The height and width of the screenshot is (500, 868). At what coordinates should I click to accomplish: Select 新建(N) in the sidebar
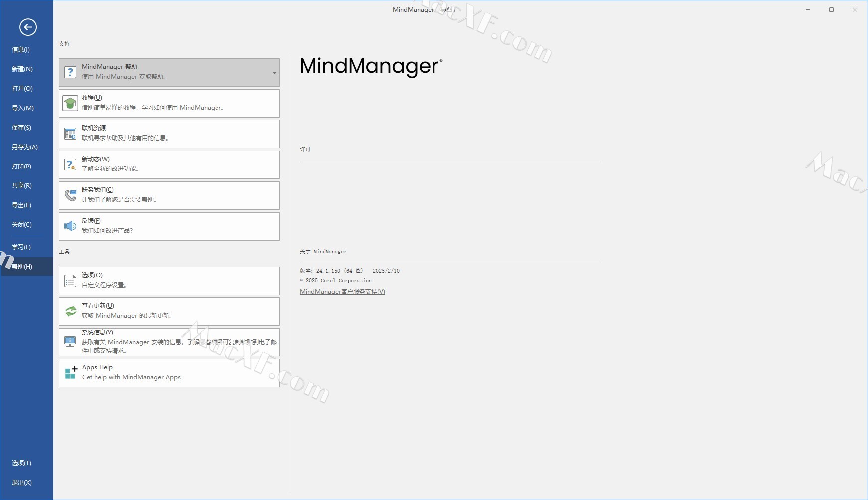pos(26,69)
